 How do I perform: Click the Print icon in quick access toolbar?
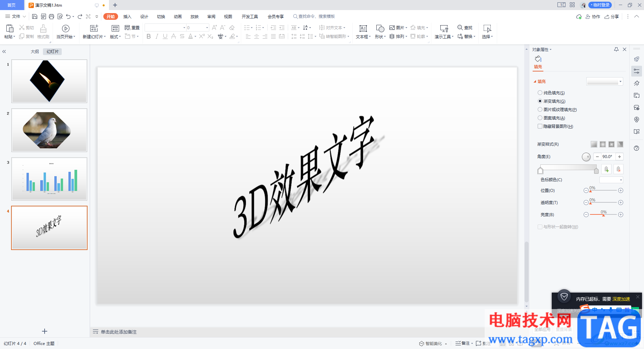[51, 16]
